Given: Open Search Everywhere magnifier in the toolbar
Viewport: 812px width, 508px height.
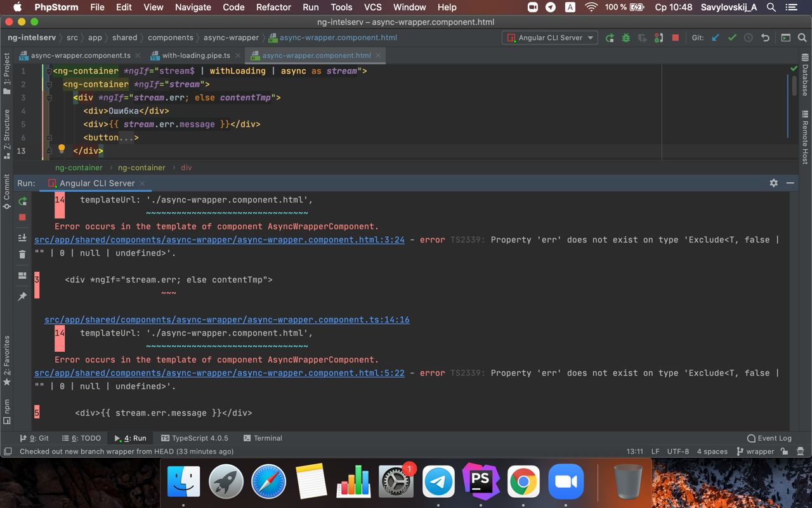Looking at the screenshot, I should pyautogui.click(x=802, y=37).
